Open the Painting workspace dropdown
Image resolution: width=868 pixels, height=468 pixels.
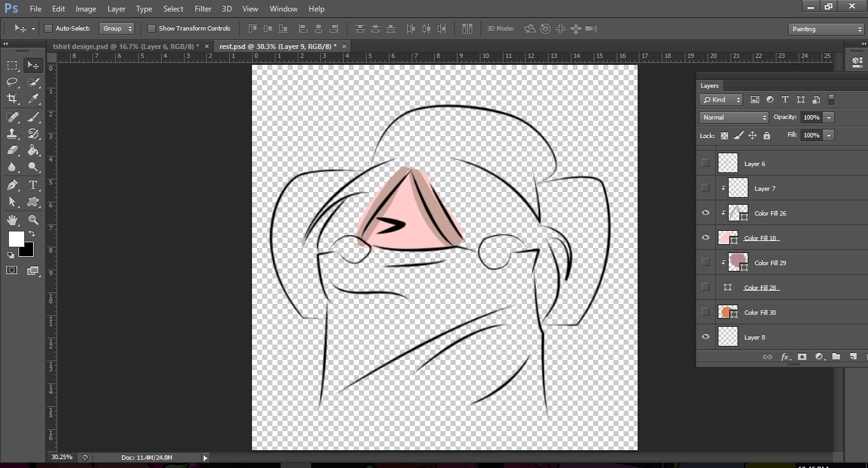825,29
